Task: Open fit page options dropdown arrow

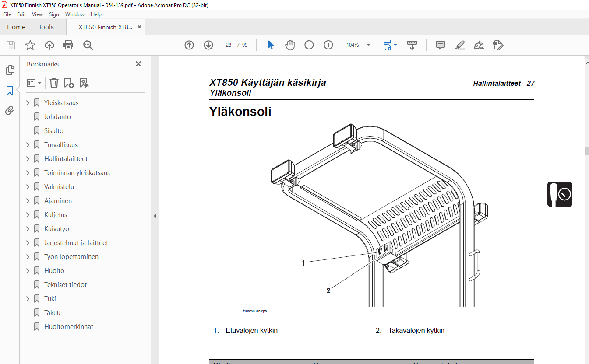Action: [395, 45]
